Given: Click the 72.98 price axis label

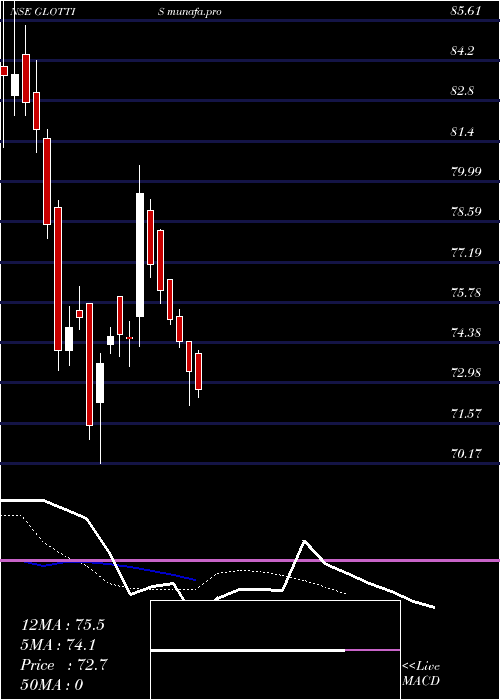Looking at the screenshot, I should [466, 373].
